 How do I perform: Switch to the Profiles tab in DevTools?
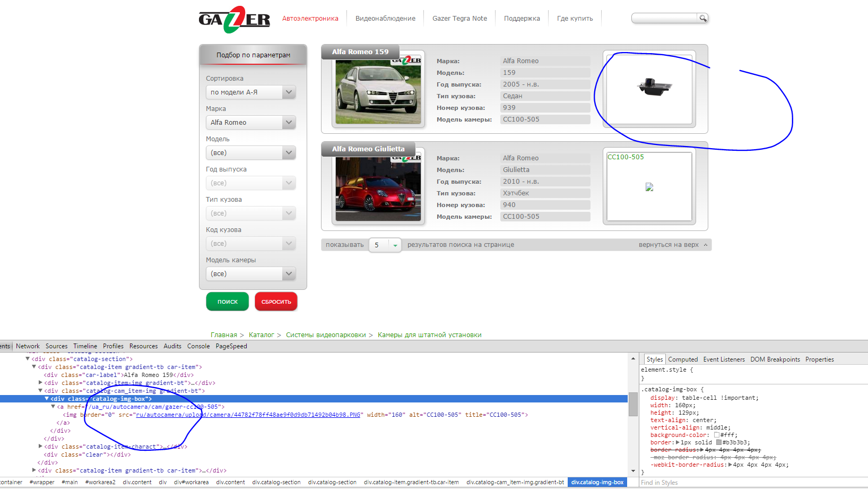pyautogui.click(x=113, y=346)
